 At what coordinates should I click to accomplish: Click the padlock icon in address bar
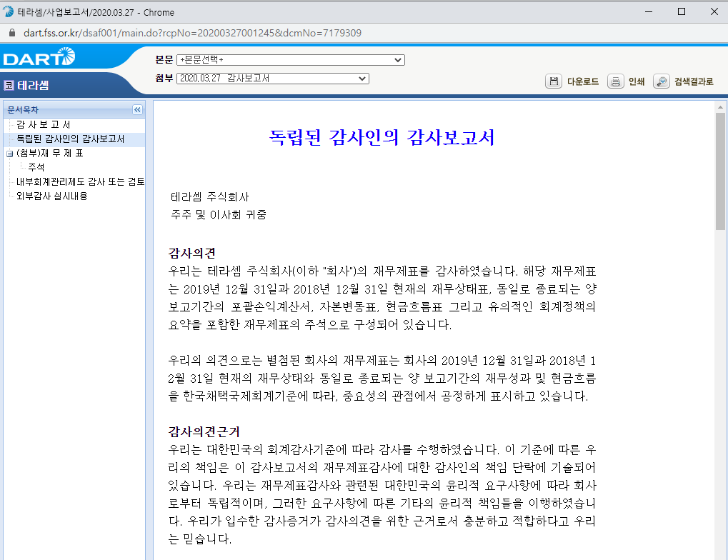tap(13, 33)
